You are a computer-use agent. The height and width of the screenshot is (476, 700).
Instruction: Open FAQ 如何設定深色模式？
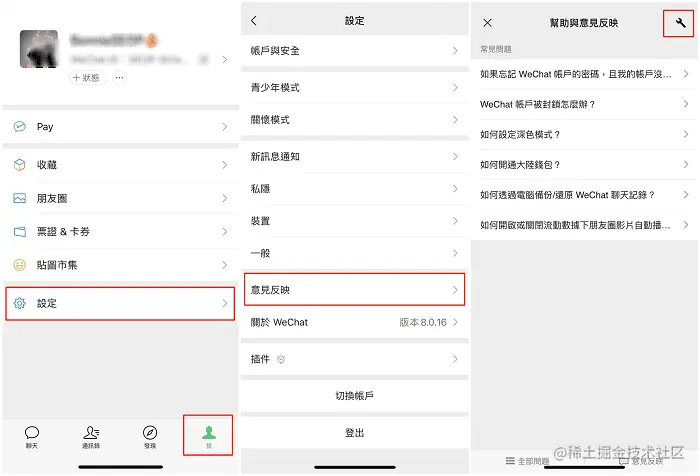point(584,134)
